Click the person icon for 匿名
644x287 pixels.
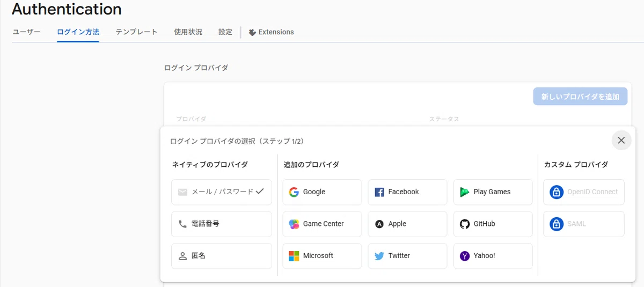point(182,256)
